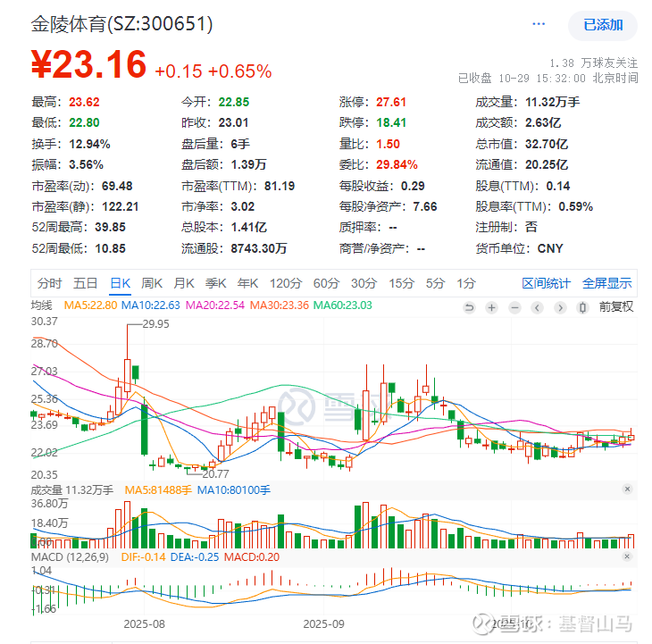Click the MA10:22.63 moving average label

151,305
